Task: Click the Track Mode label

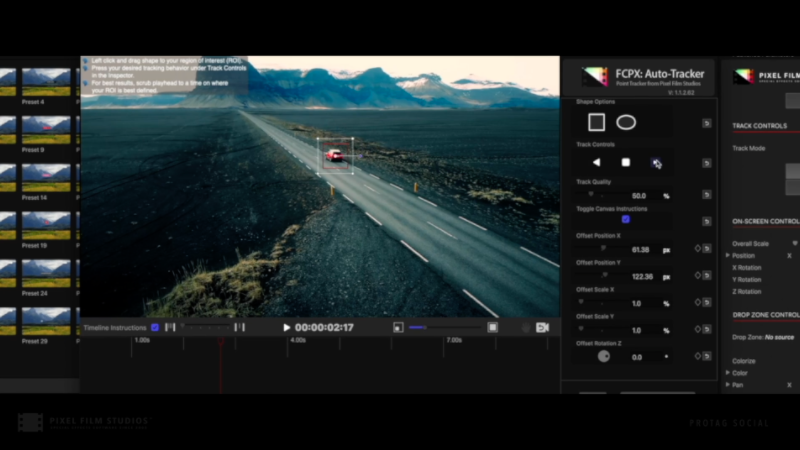Action: [x=748, y=148]
